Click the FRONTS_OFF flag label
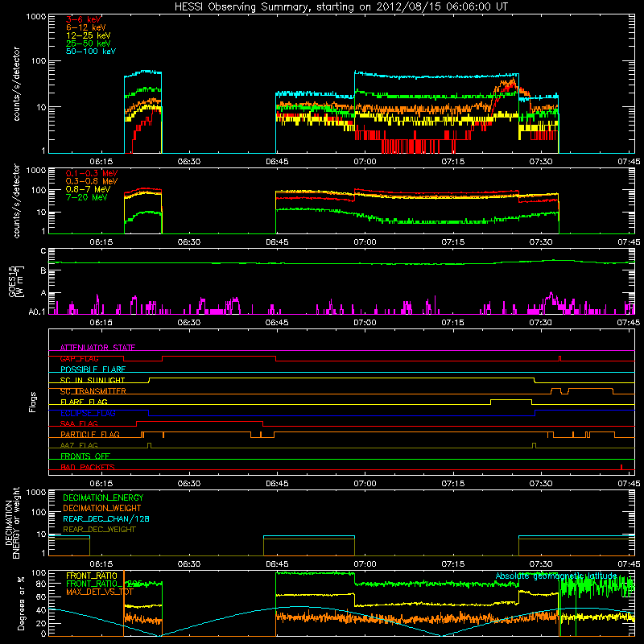The width and height of the screenshot is (644, 644). 85,456
